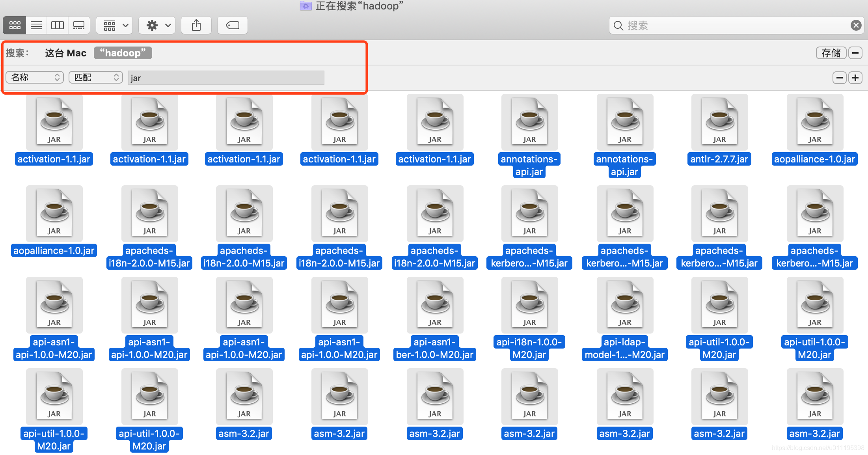
Task: Add a search criterion with plus button
Action: point(855,78)
